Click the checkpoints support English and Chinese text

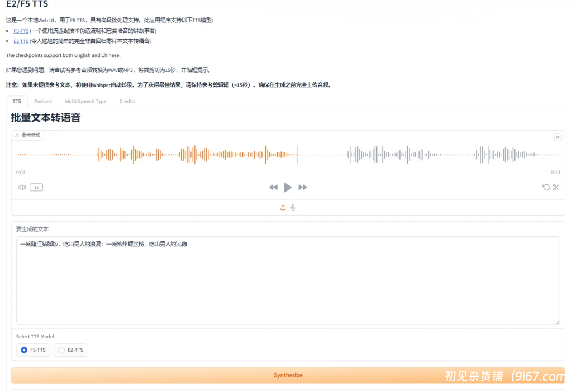63,55
